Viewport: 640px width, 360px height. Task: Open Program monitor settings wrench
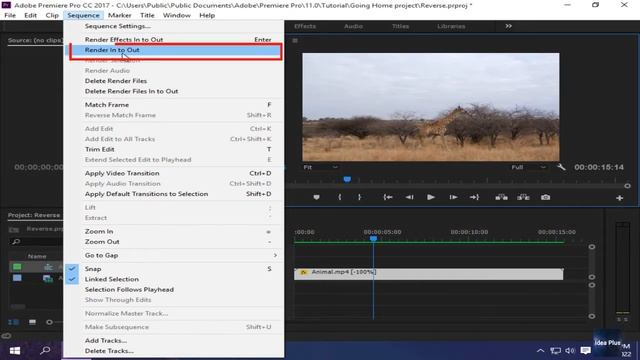click(x=561, y=167)
